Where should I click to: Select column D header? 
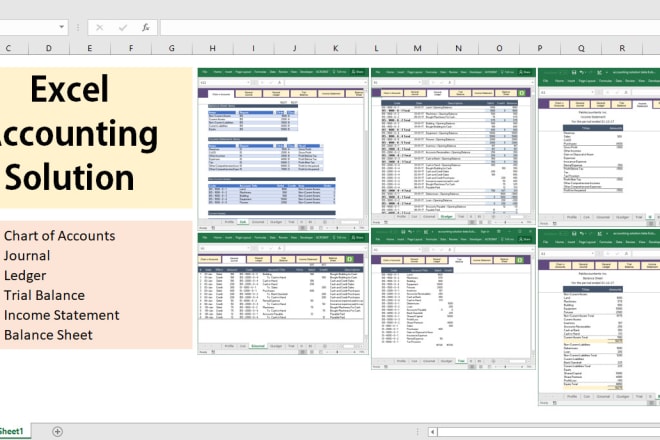pyautogui.click(x=49, y=48)
